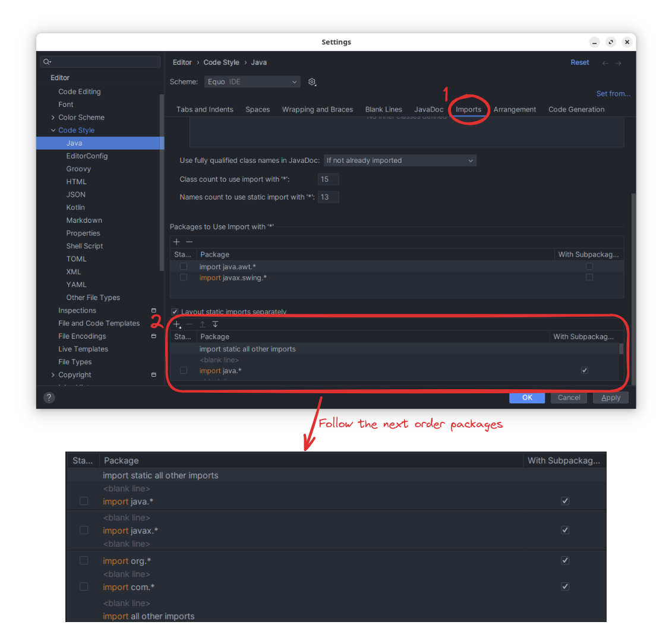The image size is (672, 628).
Task: Click the Reset link
Action: coord(580,62)
